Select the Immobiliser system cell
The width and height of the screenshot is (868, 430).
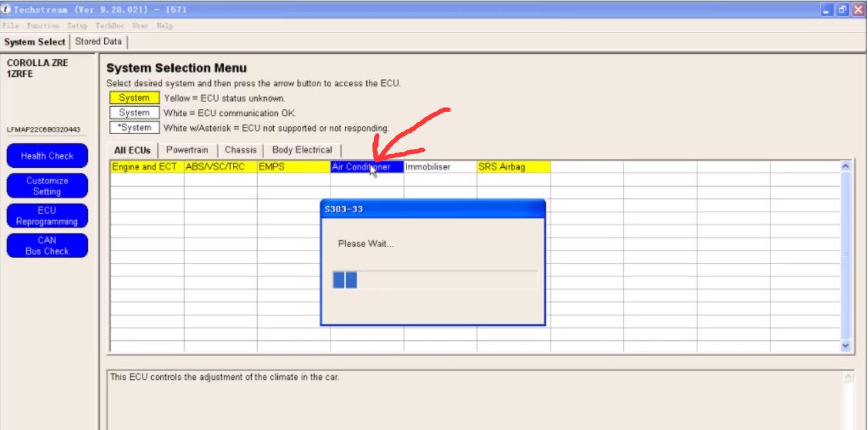[x=440, y=167]
